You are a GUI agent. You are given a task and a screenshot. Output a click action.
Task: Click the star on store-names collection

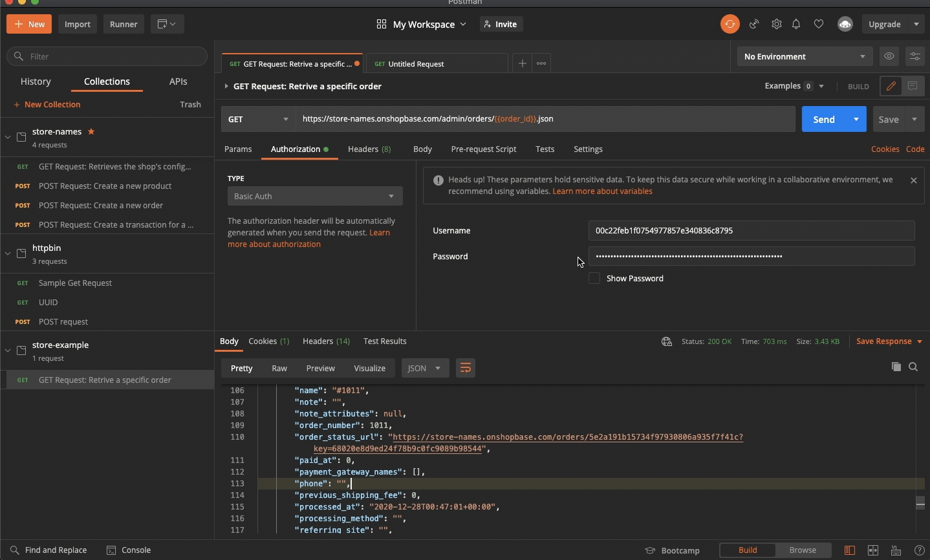pos(91,131)
